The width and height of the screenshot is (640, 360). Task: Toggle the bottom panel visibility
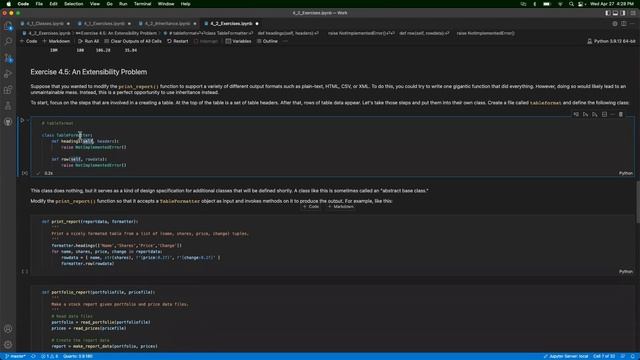[615, 13]
